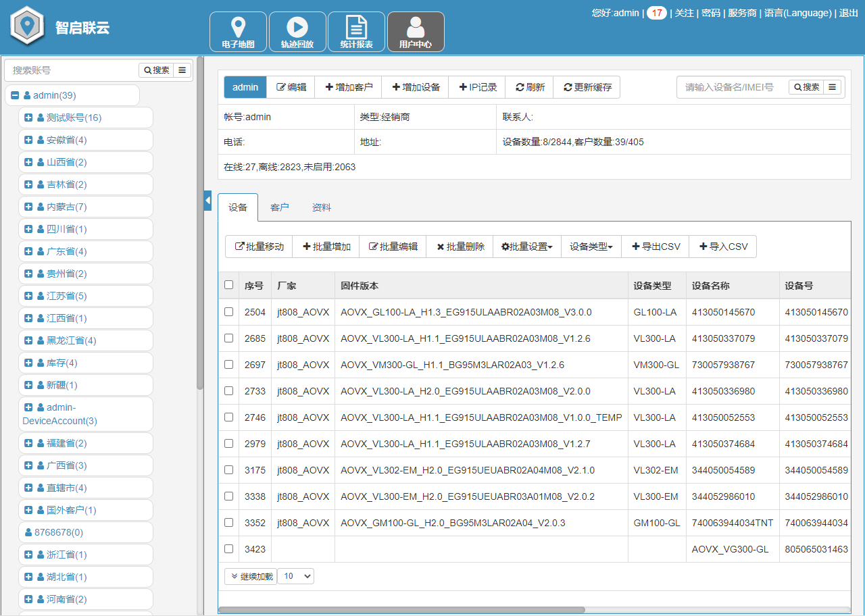Screen dimensions: 865x616
Task: Click the 导出CSV export button
Action: pos(656,247)
